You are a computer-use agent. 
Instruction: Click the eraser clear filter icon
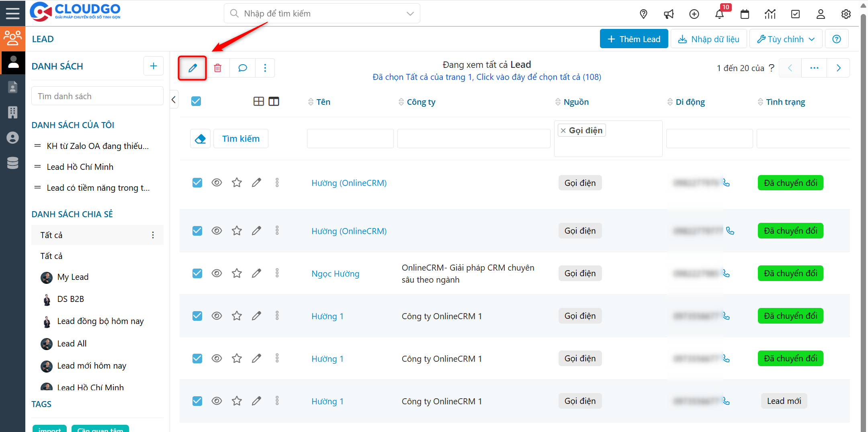click(200, 139)
